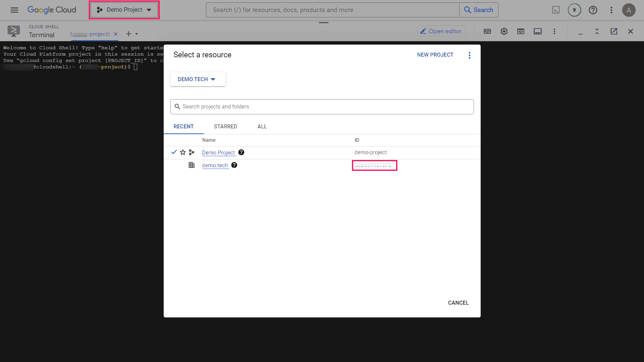This screenshot has width=644, height=362.
Task: Dismiss the dialog with CANCEL
Action: 458,303
